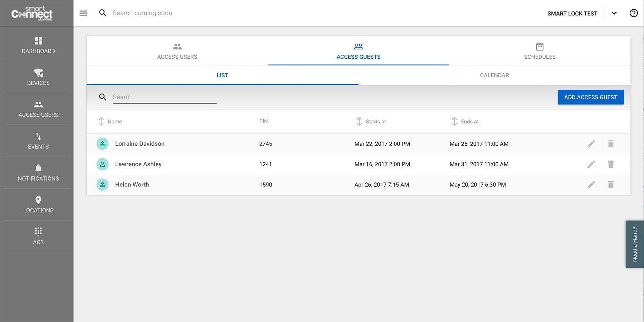Click the guest list Search input field
644x322 pixels.
165,97
